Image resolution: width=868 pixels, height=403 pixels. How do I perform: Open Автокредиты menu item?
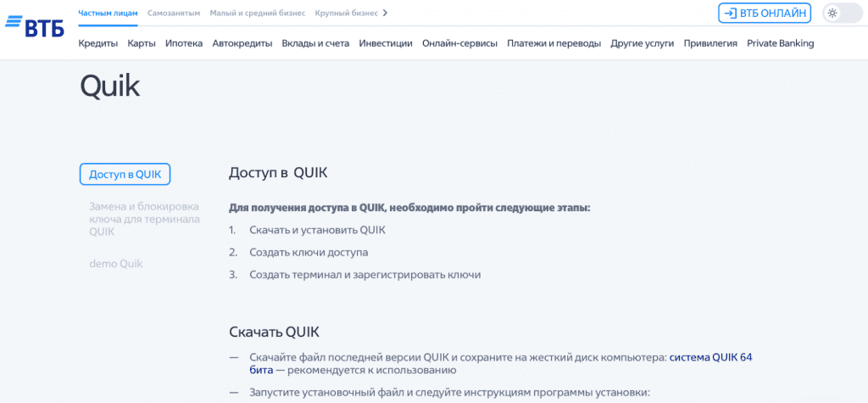click(x=242, y=43)
